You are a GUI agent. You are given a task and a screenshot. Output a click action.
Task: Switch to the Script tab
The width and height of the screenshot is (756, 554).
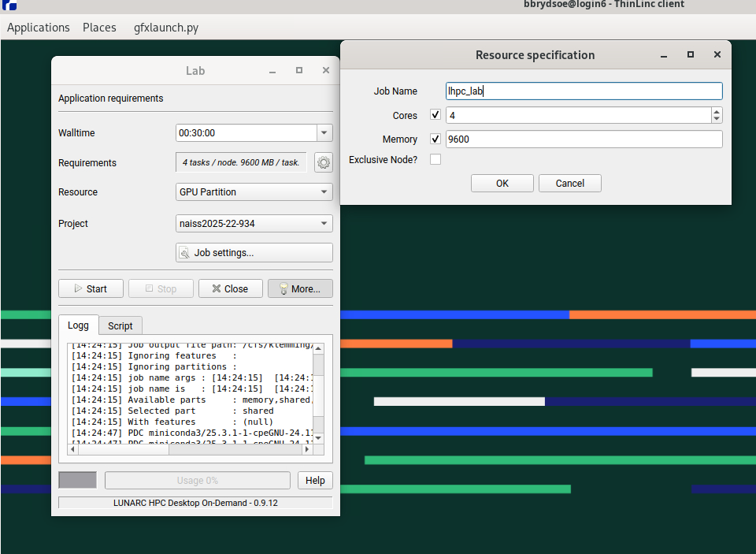(x=120, y=325)
